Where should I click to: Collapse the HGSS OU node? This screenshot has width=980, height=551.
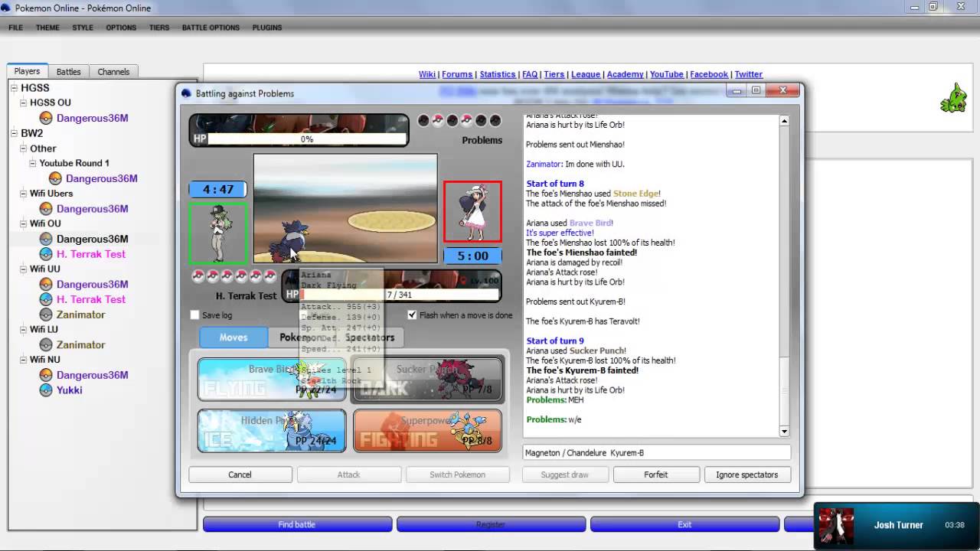tap(24, 103)
